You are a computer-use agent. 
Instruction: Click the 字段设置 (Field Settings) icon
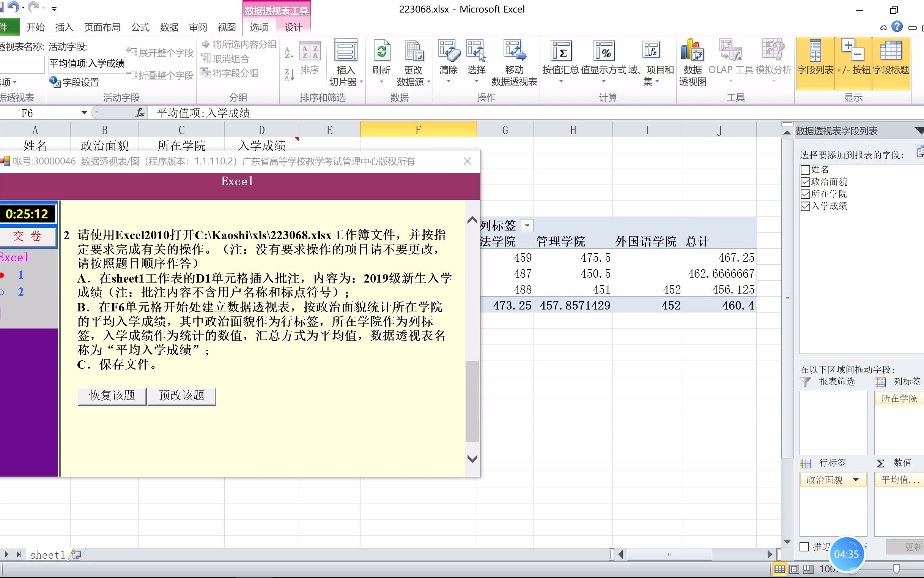tap(54, 82)
